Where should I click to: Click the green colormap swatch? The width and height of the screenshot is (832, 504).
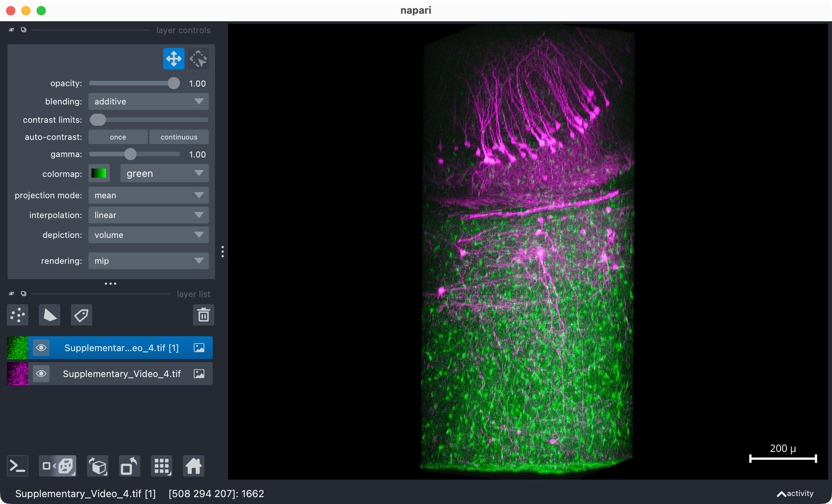tap(99, 173)
